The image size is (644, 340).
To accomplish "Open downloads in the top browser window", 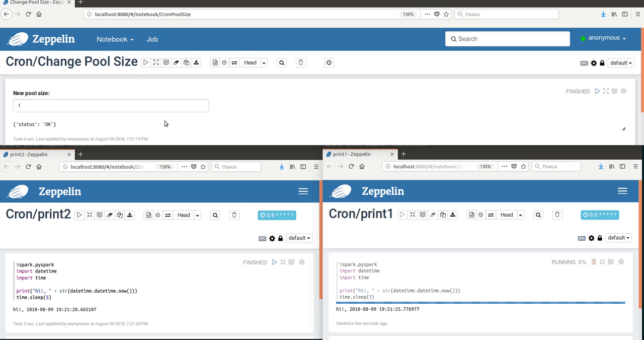I will 603,14.
